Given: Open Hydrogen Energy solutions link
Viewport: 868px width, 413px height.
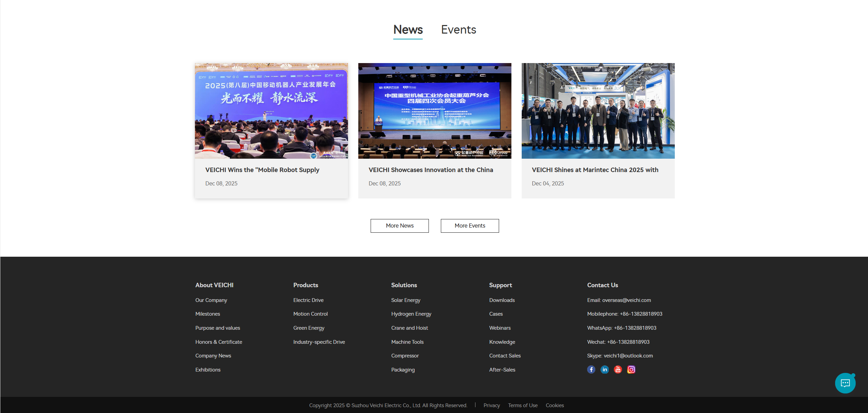Looking at the screenshot, I should tap(411, 314).
